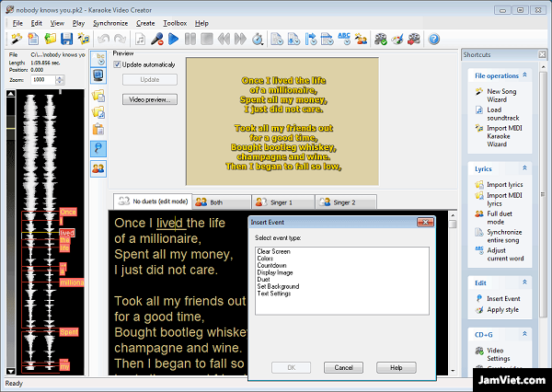Image resolution: width=552 pixels, height=392 pixels.
Task: Click the clipboard paste icon in vertical toolbar
Action: [98, 129]
